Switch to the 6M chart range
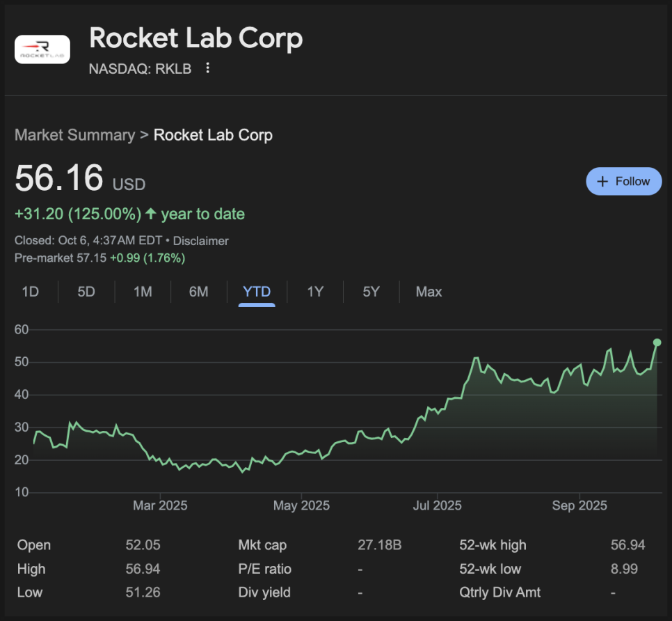 (x=198, y=292)
